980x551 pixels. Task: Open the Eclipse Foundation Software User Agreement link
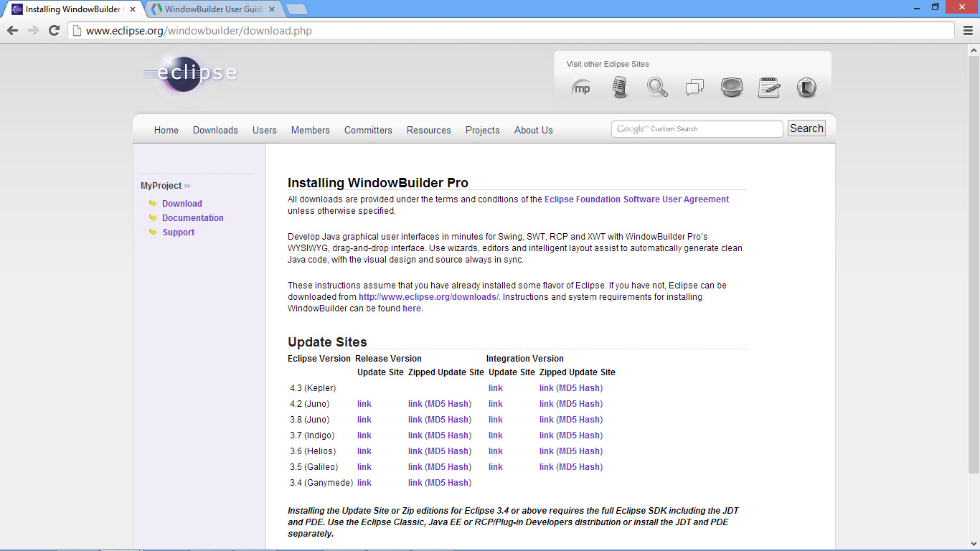click(x=636, y=199)
